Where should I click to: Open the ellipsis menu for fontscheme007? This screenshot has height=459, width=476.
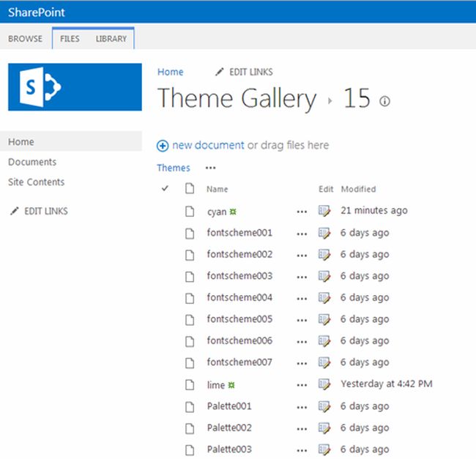(x=302, y=363)
